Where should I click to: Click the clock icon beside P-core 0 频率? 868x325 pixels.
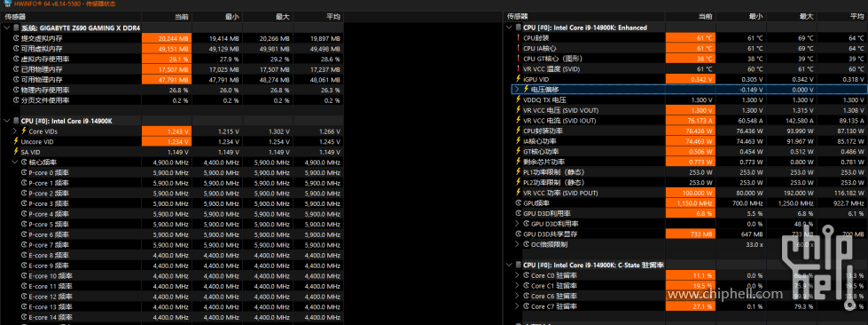point(24,172)
